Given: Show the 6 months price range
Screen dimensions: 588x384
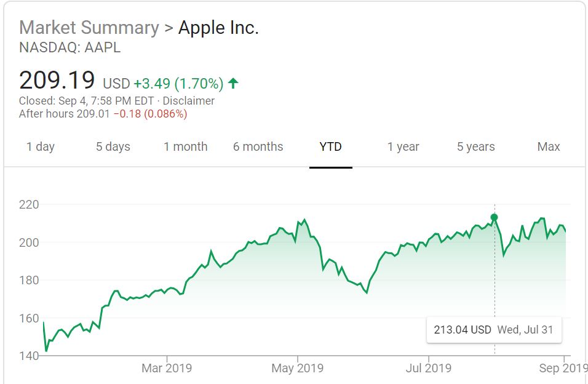Looking at the screenshot, I should click(x=258, y=146).
